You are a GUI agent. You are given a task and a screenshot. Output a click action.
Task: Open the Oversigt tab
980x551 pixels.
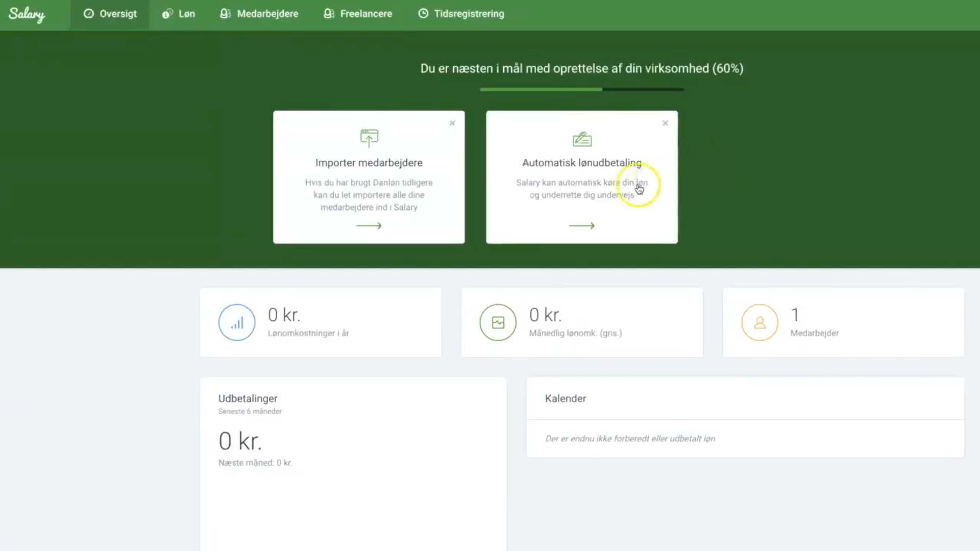pyautogui.click(x=110, y=14)
